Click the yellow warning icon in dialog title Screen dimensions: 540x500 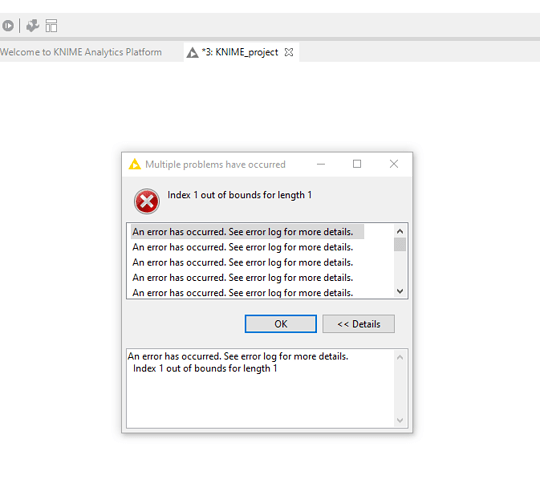point(135,164)
